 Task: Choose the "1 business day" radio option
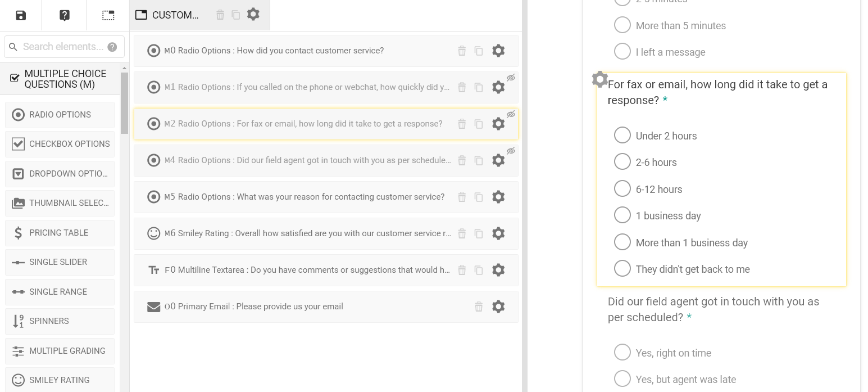(x=622, y=215)
